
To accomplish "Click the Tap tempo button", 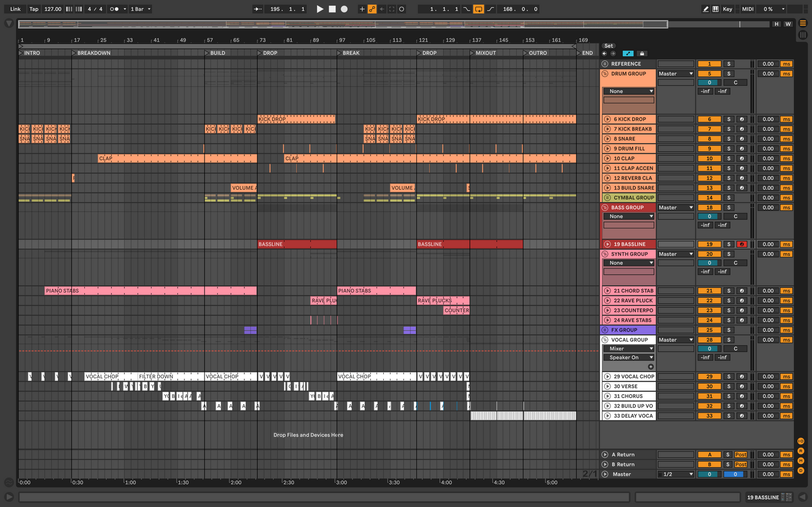I will tap(34, 9).
